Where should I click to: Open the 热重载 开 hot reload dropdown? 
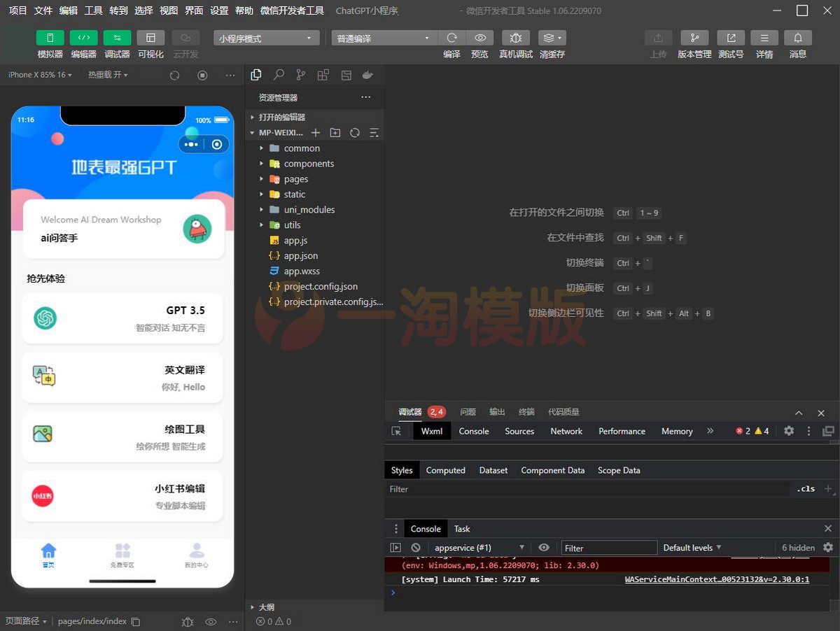(108, 75)
